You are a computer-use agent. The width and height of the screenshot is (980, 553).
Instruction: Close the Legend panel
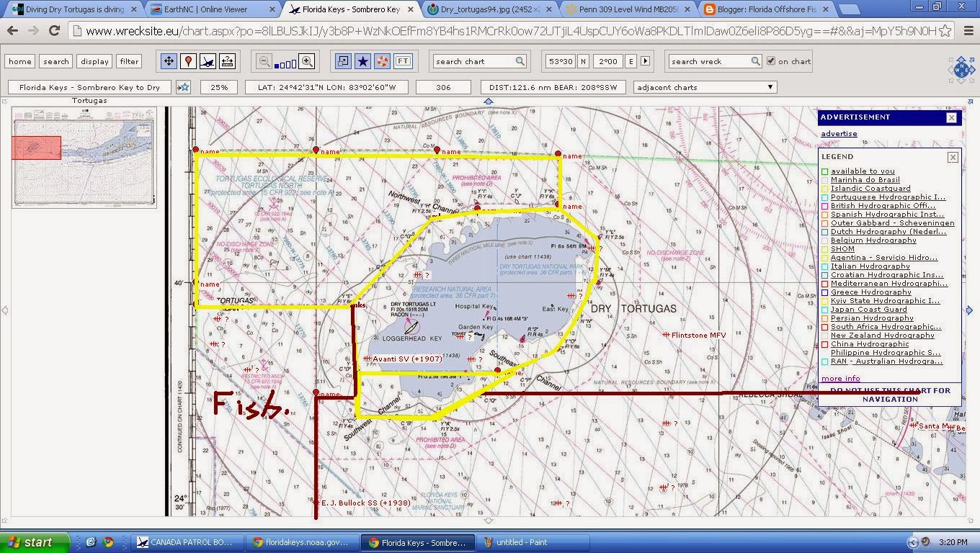[953, 157]
